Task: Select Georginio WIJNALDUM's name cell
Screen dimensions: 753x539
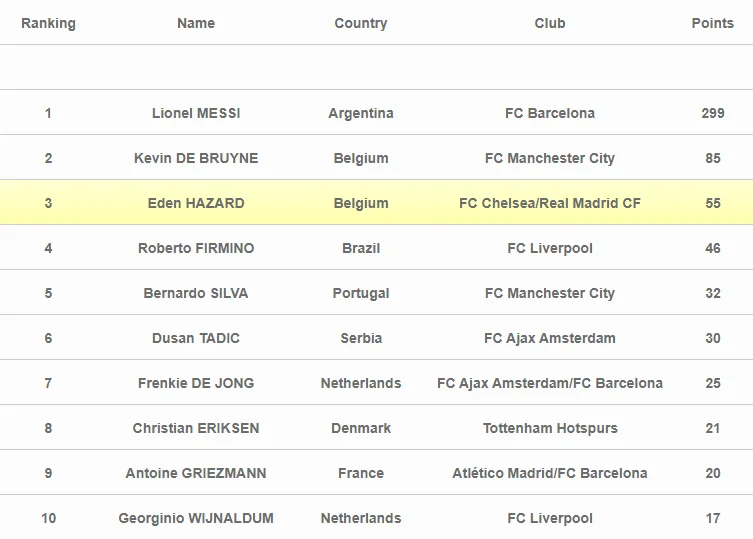Action: click(196, 518)
